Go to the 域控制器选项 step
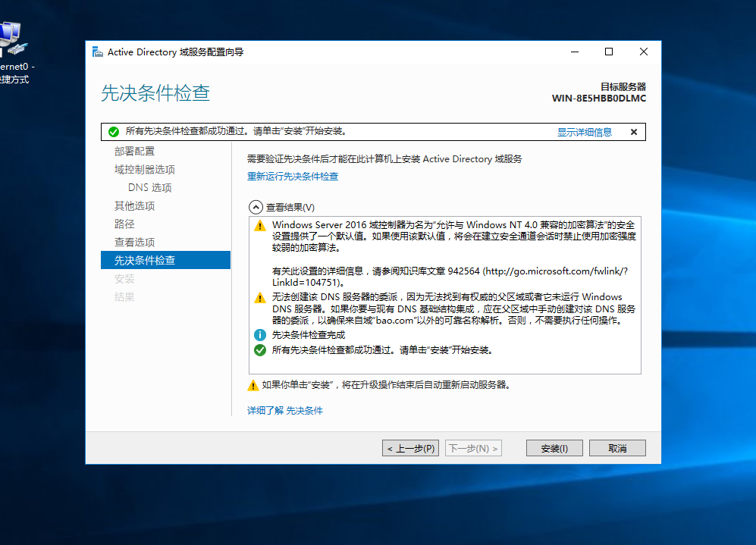This screenshot has height=545, width=756. 145,170
